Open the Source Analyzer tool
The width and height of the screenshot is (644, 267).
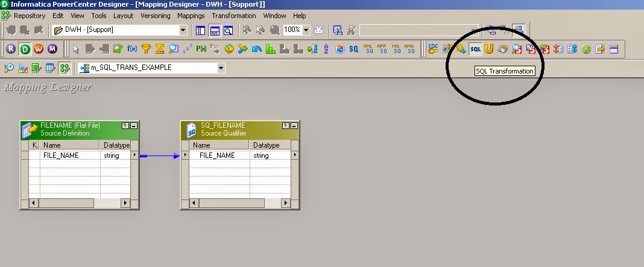coord(9,68)
